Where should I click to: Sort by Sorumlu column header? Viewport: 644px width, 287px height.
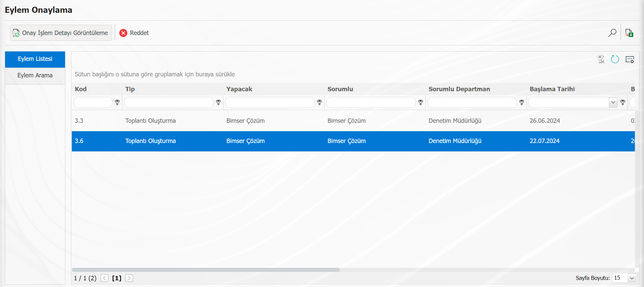pyautogui.click(x=340, y=89)
